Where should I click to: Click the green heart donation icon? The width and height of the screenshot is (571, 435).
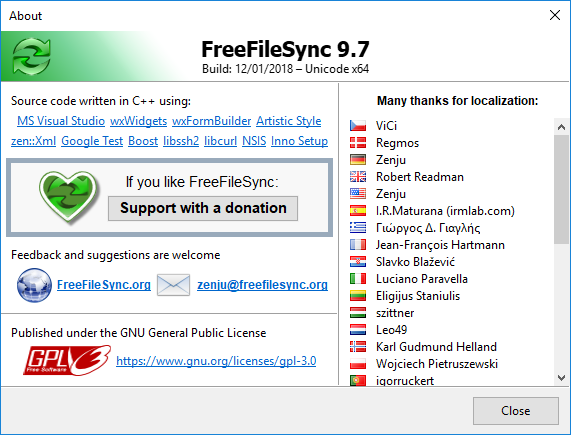coord(68,196)
